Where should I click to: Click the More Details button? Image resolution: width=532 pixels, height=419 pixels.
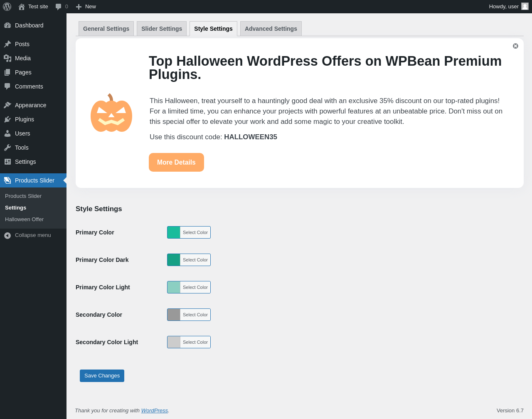point(176,162)
